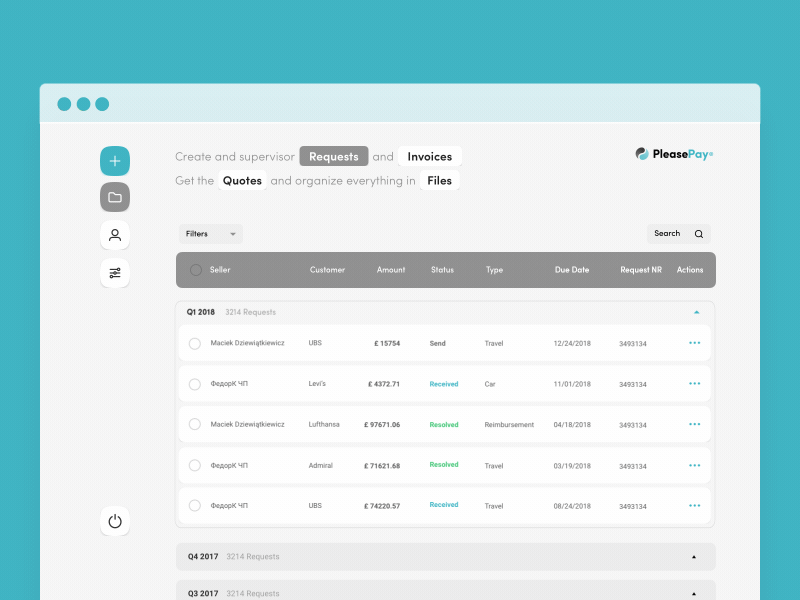Check the Maciek Dziewiątkiewicz UBS row checkbox

195,343
